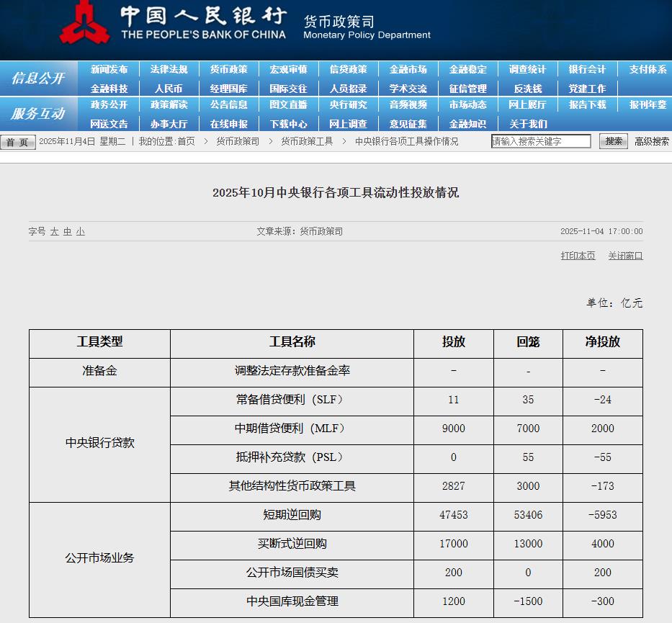This screenshot has width=672, height=623.
Task: Click 打印本页 to print page
Action: coord(578,255)
